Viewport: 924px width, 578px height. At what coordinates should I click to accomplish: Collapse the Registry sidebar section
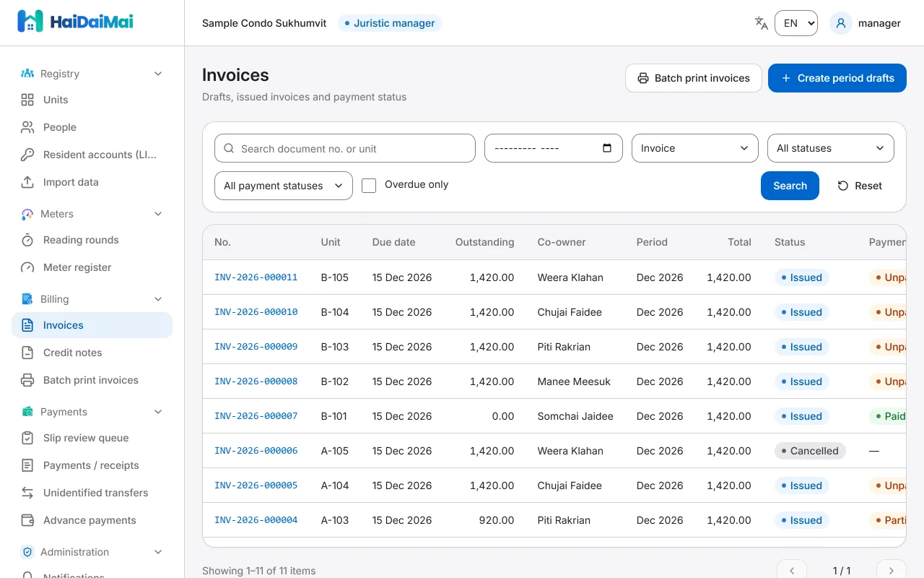[159, 74]
